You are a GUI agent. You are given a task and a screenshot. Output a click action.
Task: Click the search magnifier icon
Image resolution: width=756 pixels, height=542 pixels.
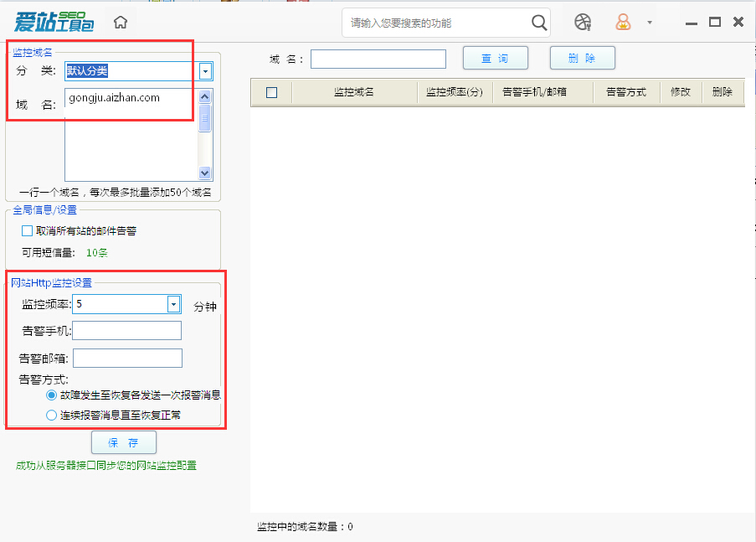[x=538, y=23]
